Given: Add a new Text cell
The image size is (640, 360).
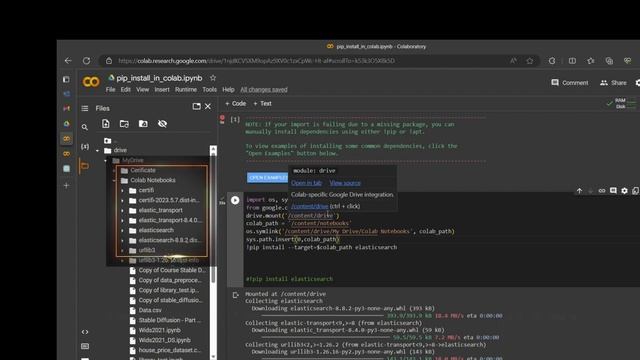Looking at the screenshot, I should pyautogui.click(x=262, y=104).
